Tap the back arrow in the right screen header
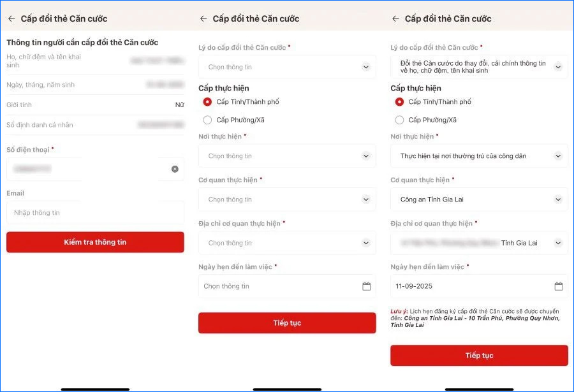Image resolution: width=574 pixels, height=392 pixels. (395, 18)
